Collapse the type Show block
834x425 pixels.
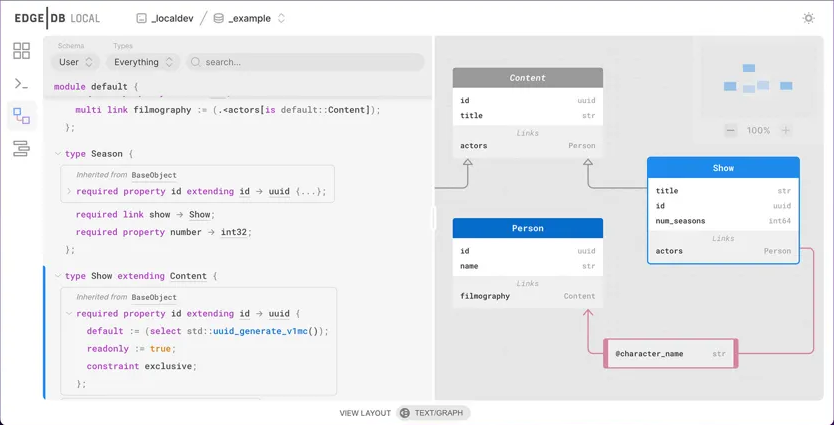click(57, 276)
